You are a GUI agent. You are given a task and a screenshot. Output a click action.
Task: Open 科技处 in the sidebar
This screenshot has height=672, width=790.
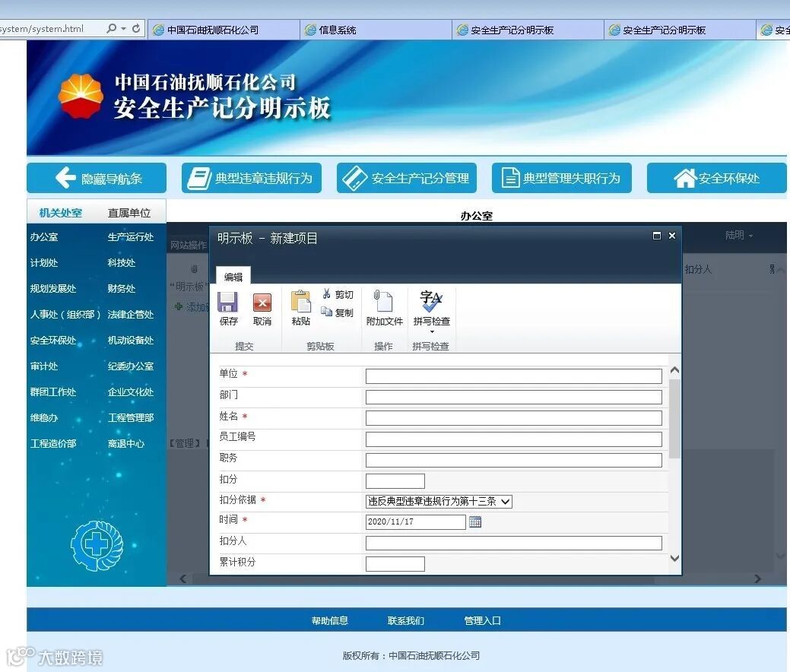[122, 262]
